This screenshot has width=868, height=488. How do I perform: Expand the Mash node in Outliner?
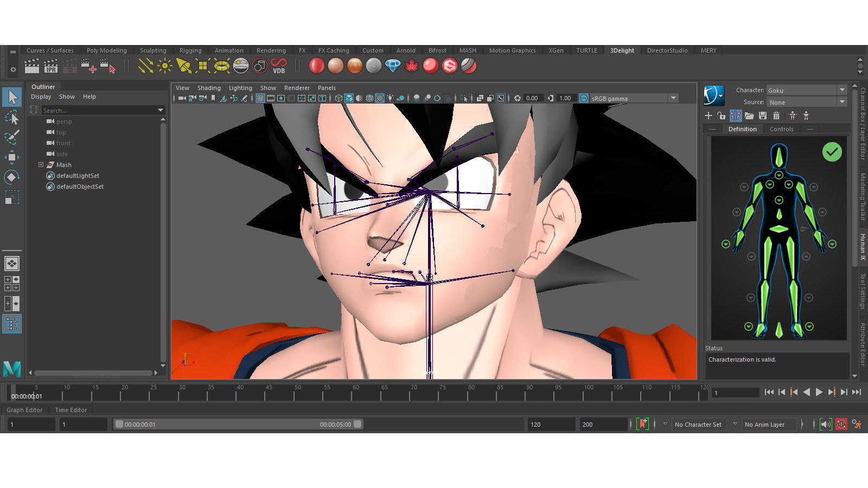pos(41,165)
